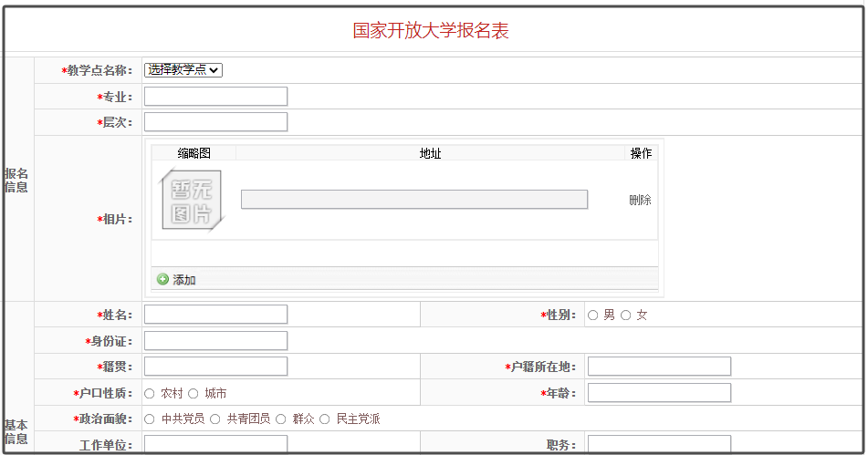Click the 报名信息 section label
This screenshot has height=455, width=868.
[16, 181]
